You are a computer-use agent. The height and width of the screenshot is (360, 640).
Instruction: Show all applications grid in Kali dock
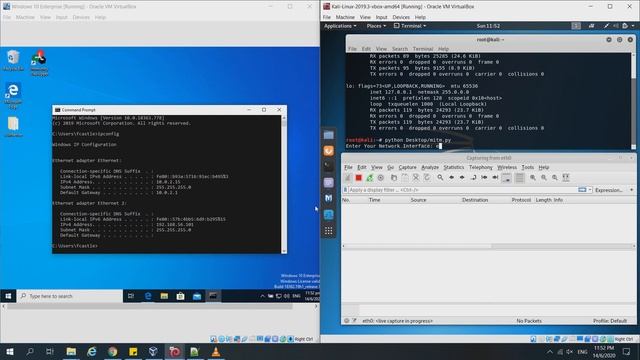tap(329, 231)
